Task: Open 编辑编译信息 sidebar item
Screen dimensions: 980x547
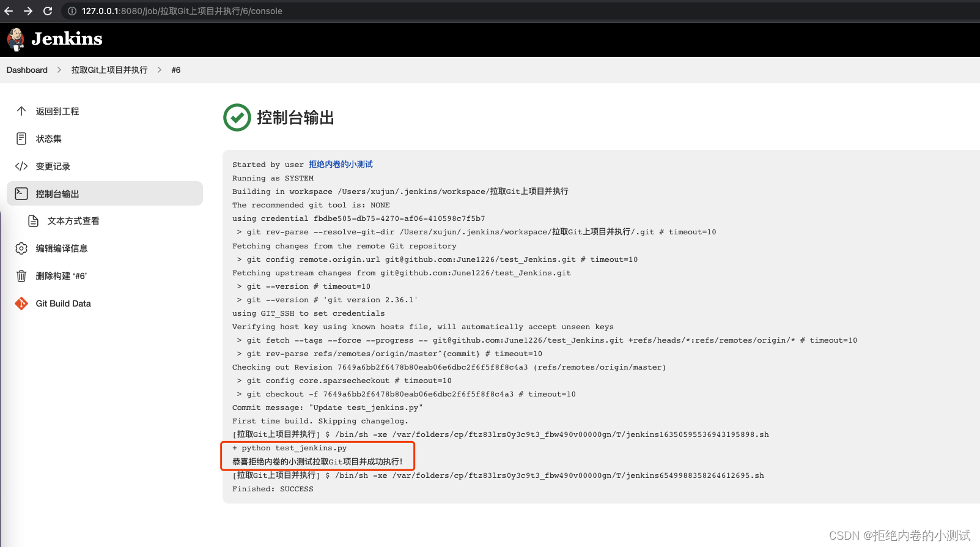Action: [x=62, y=248]
